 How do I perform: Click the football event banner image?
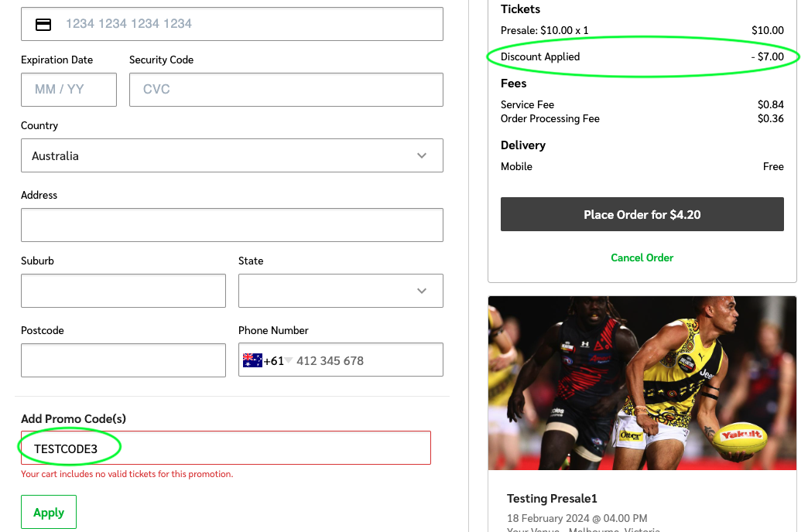(x=642, y=383)
